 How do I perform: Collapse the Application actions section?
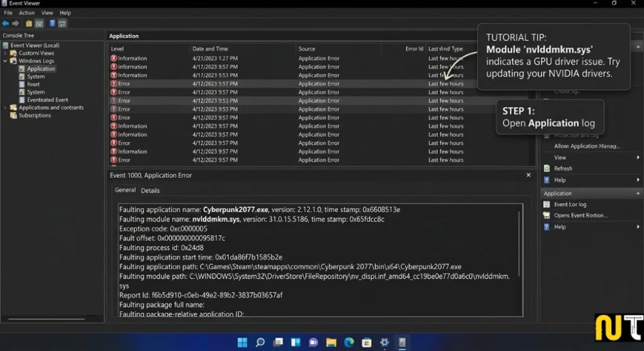[638, 193]
